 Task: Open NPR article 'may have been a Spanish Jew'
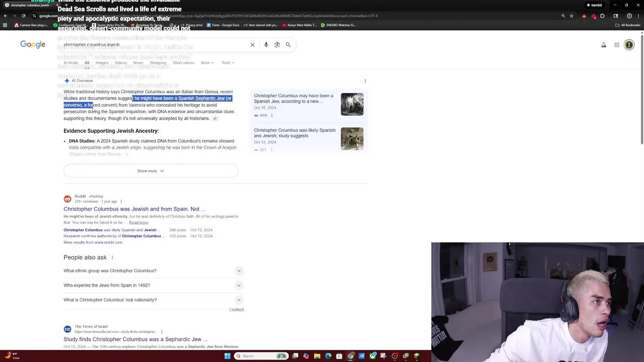[x=293, y=99]
